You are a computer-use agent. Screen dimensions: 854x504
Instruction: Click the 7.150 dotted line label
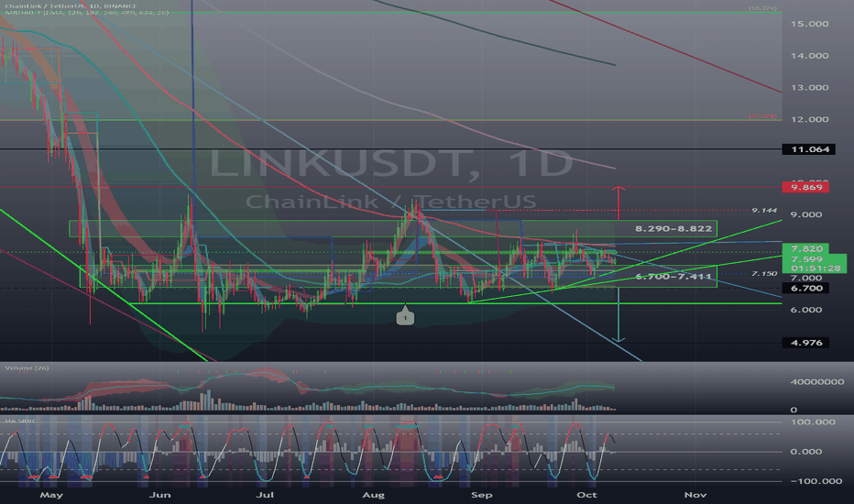point(764,273)
